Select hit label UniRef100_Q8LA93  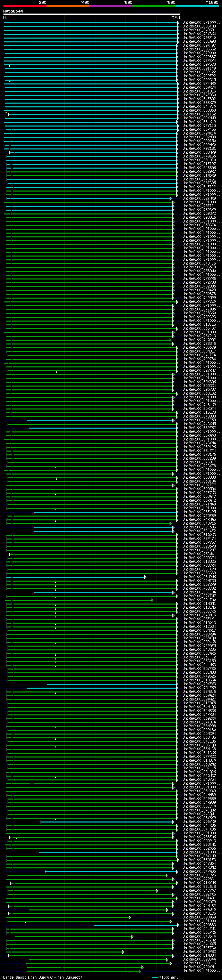199,41
